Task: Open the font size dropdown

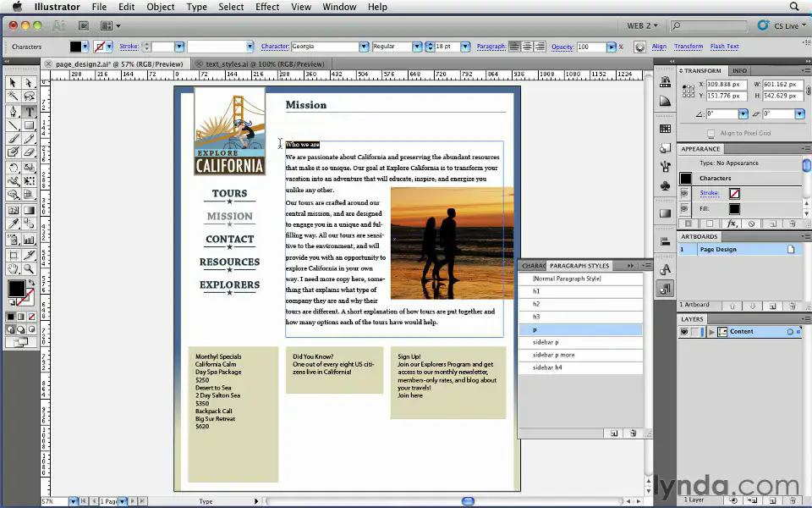Action: (465, 47)
